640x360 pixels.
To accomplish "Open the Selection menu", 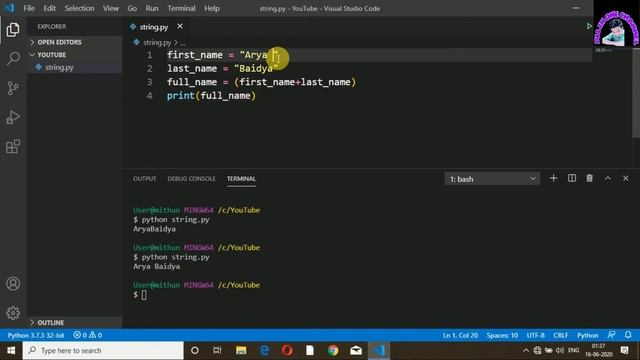I will point(79,8).
